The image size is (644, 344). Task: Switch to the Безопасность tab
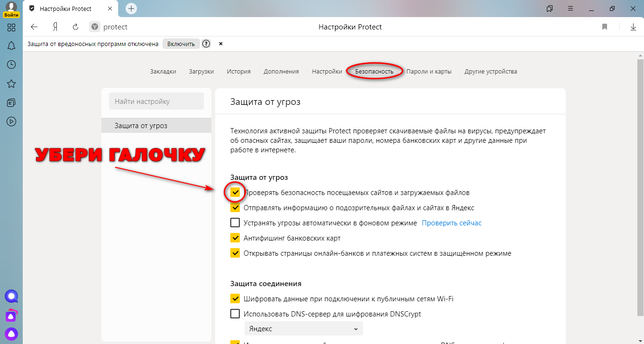click(x=374, y=72)
